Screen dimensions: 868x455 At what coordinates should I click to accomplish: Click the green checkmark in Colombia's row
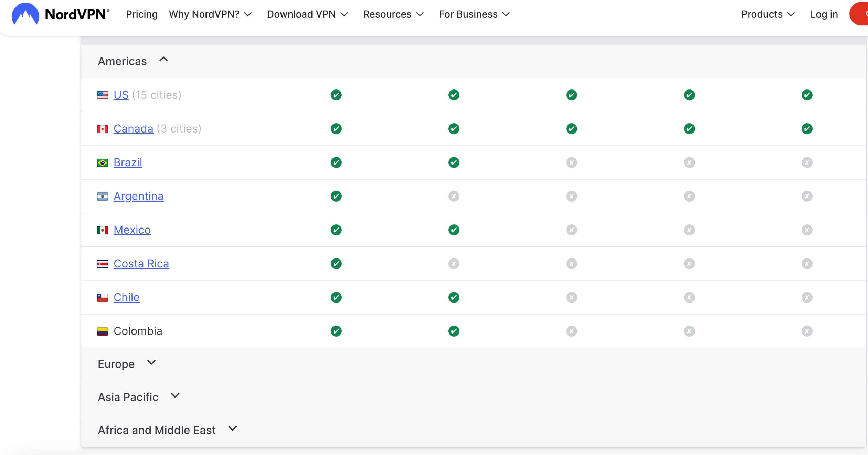(x=336, y=331)
